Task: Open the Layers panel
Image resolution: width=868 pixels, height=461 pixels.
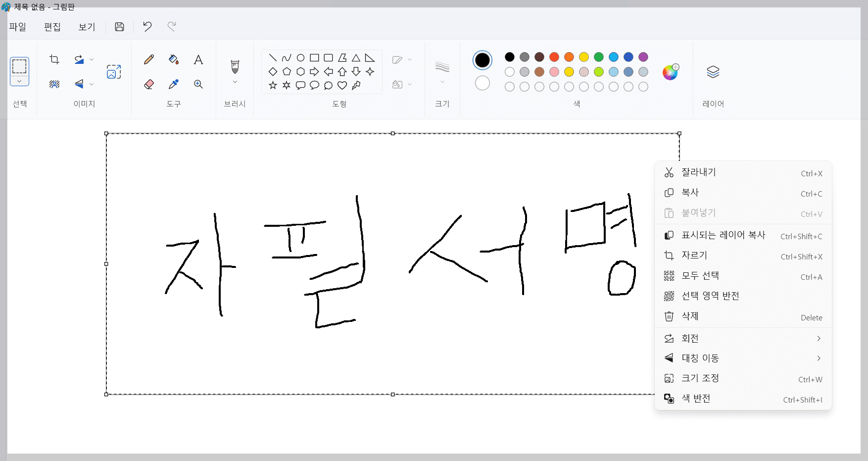Action: [713, 72]
